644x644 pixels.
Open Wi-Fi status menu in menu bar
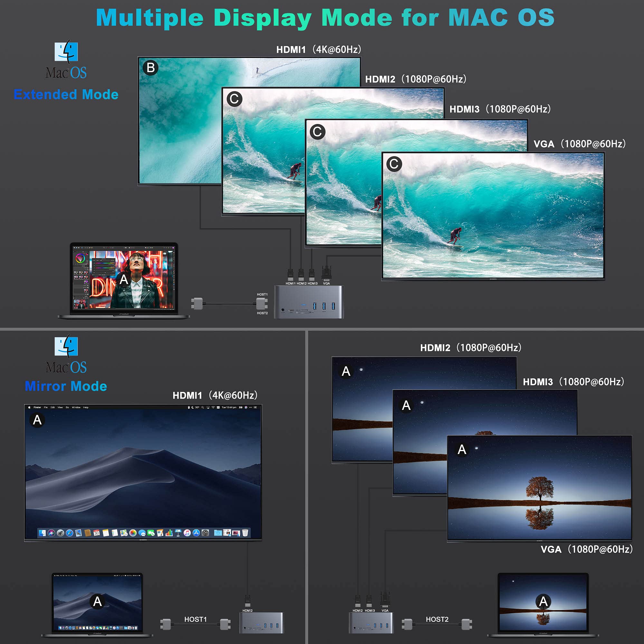[213, 407]
